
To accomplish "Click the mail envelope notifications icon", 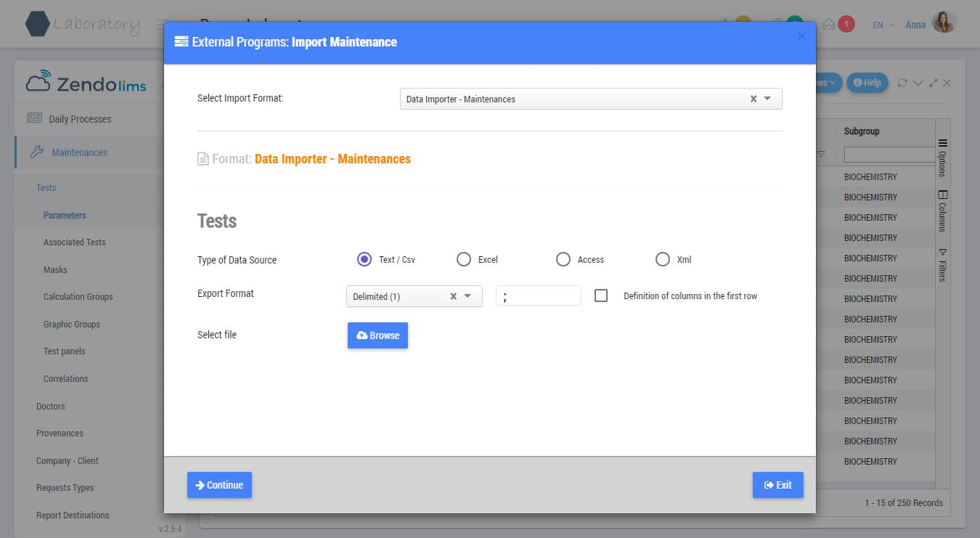I will pos(828,24).
